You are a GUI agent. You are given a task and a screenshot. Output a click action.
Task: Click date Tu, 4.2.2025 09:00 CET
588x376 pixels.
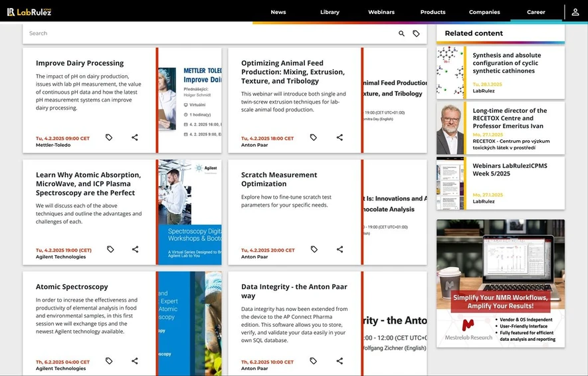tap(62, 138)
